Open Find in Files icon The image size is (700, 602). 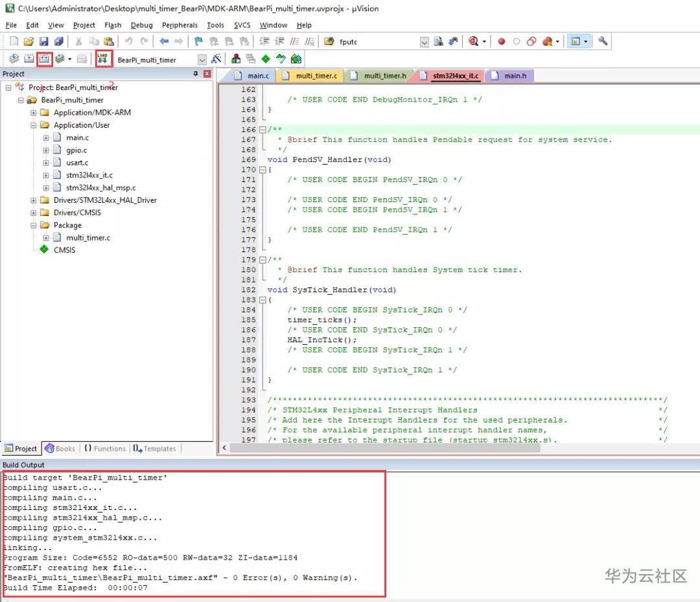coord(329,41)
